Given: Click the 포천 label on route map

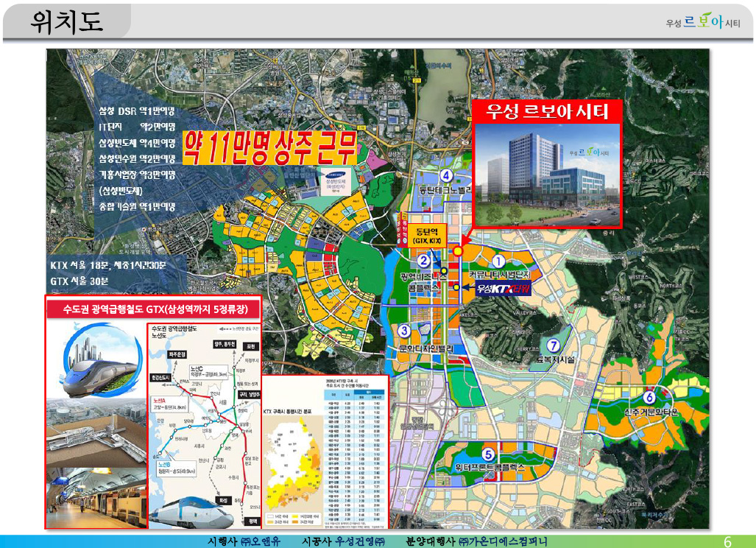Looking at the screenshot, I should pyautogui.click(x=251, y=346).
